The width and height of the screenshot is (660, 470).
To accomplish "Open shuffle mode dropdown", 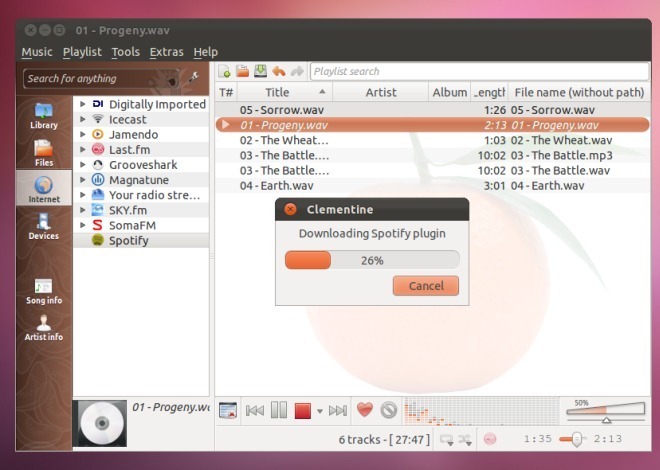I will [x=465, y=440].
